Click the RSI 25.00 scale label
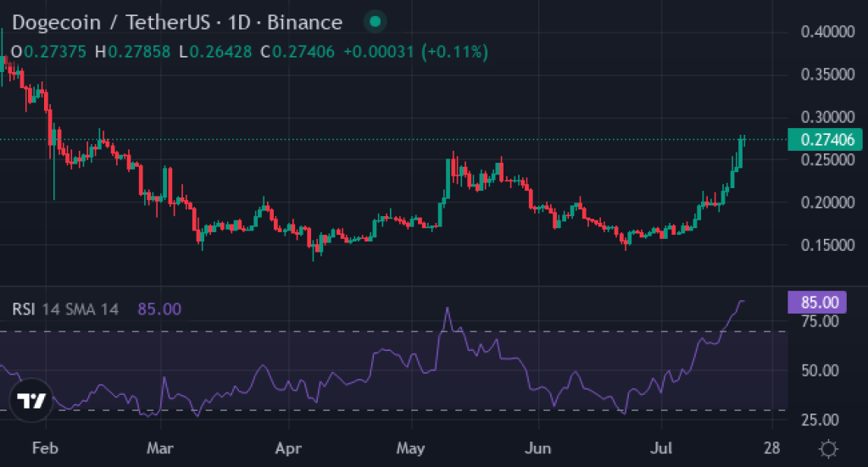The width and height of the screenshot is (868, 467). coord(820,420)
